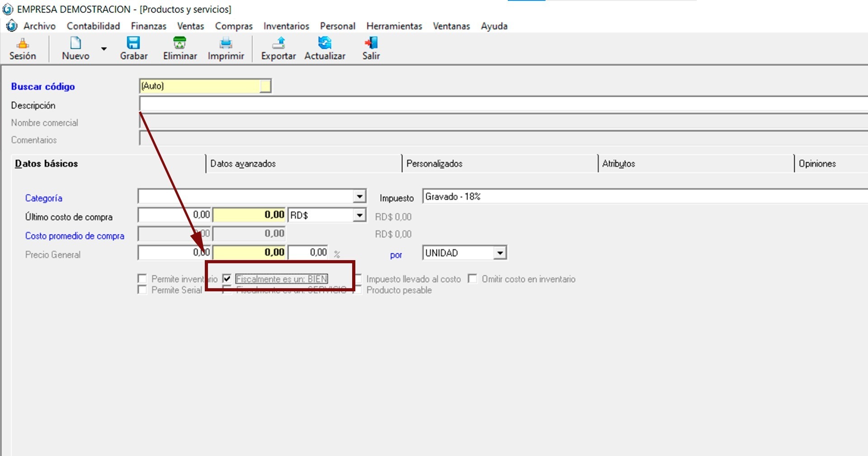Open the dropdown arrow next to Nuevo
This screenshot has width=868, height=456.
[x=104, y=49]
